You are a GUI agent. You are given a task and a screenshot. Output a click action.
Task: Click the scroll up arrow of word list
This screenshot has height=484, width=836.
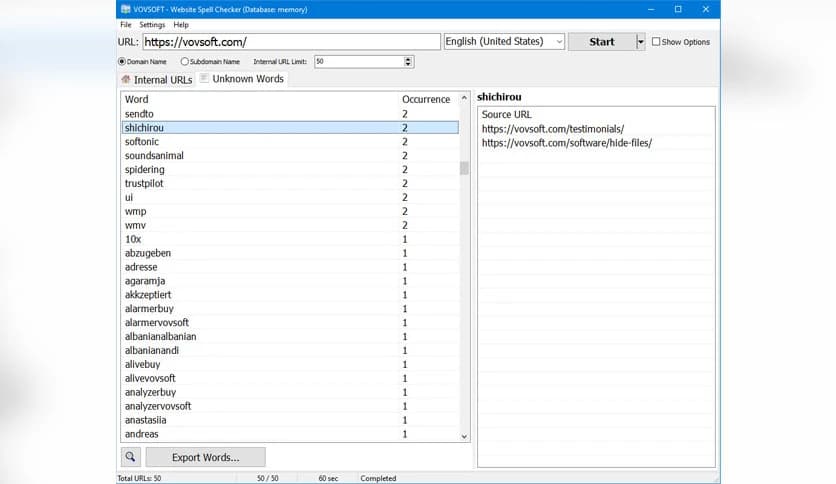click(x=464, y=98)
